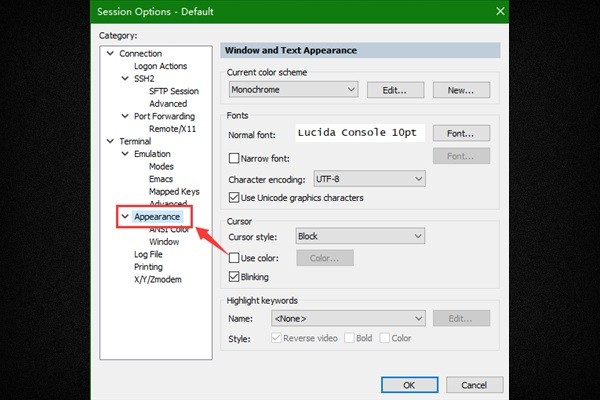Open the highlight keywords Name dropdown

click(348, 319)
